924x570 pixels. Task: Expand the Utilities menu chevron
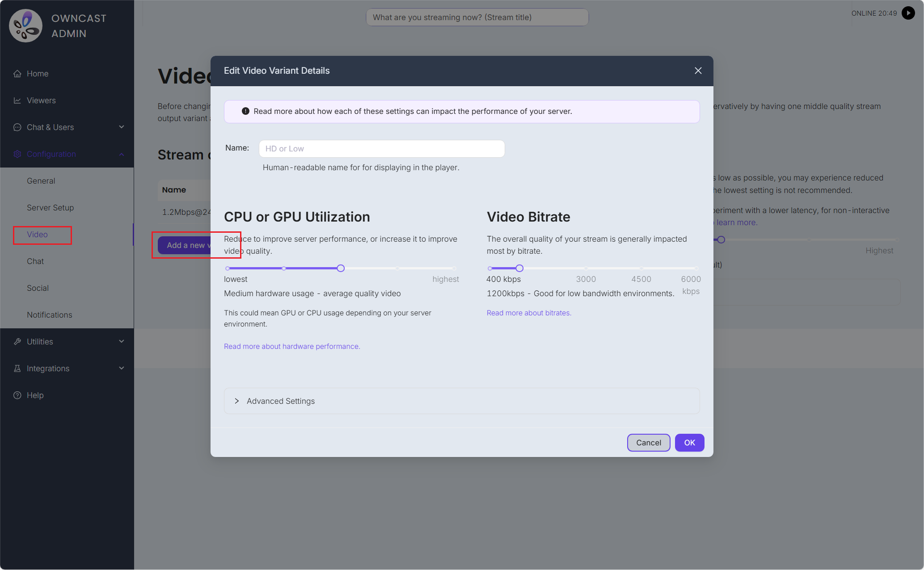point(122,341)
